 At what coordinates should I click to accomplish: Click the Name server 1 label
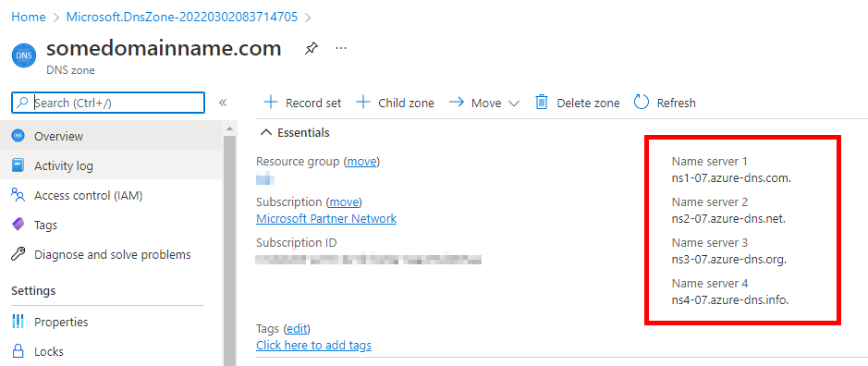(x=710, y=162)
